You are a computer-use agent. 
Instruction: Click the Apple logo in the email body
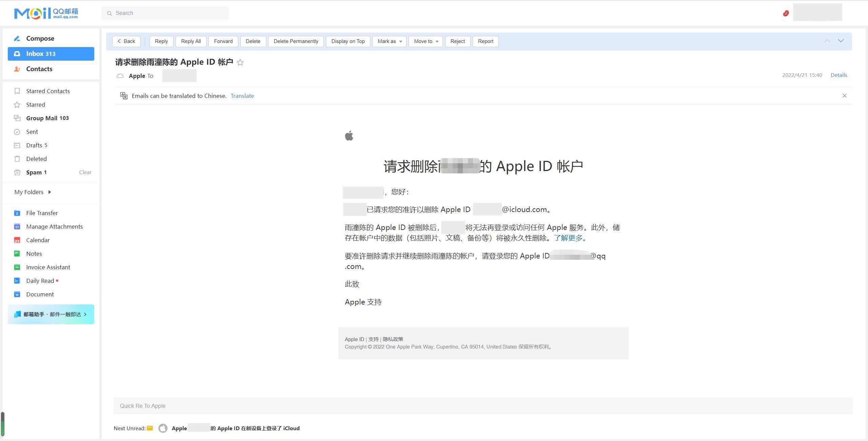pyautogui.click(x=349, y=136)
